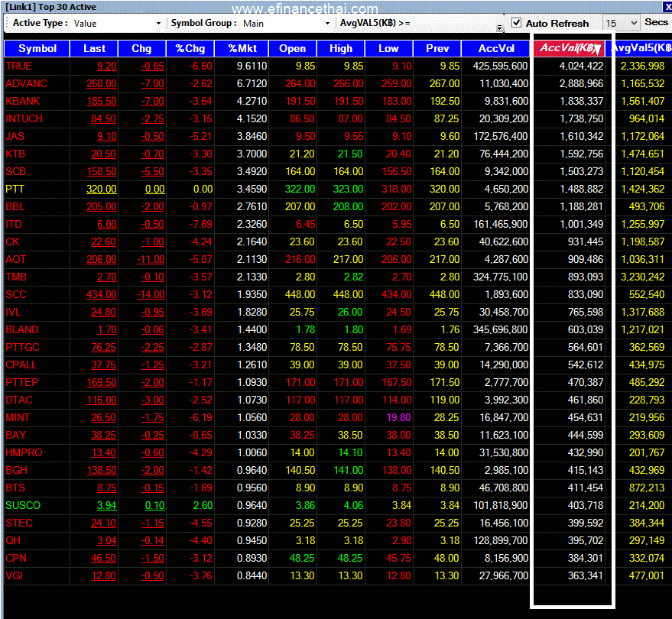Sort by the AccVol column header
Image resolution: width=672 pixels, height=619 pixels.
coord(496,48)
